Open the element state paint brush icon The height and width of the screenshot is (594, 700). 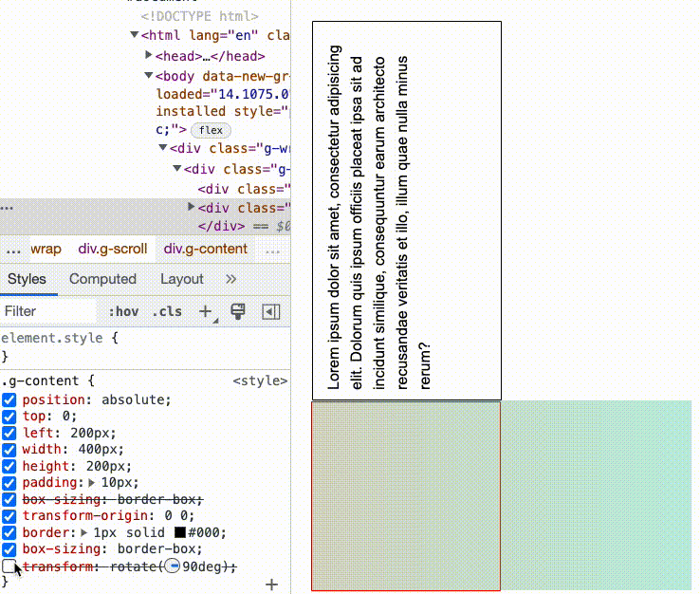[x=238, y=311]
